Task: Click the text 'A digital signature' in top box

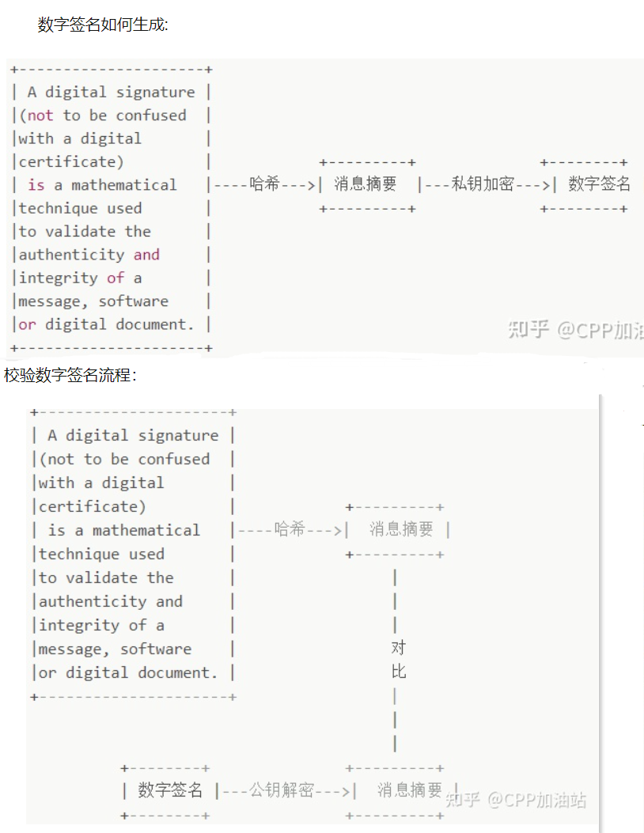Action: [111, 92]
